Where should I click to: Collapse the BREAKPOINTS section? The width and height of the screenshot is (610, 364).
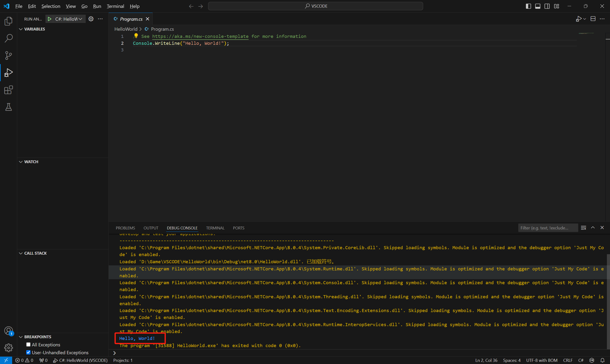point(35,337)
